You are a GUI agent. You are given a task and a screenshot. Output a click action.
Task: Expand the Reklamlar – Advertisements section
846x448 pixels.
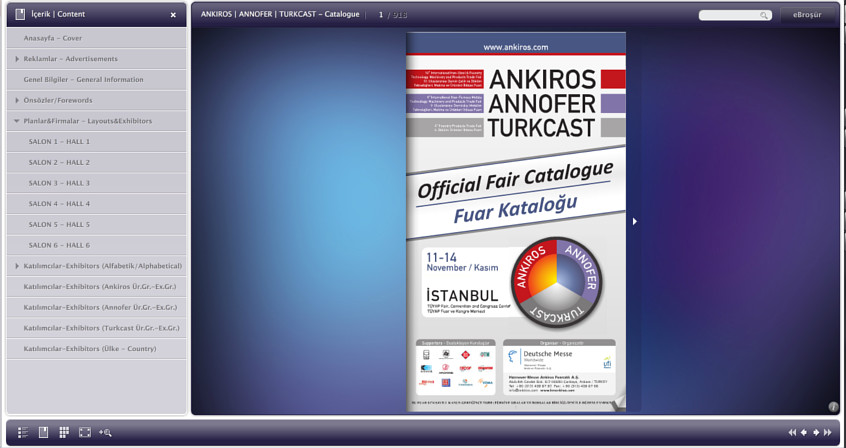(x=17, y=59)
